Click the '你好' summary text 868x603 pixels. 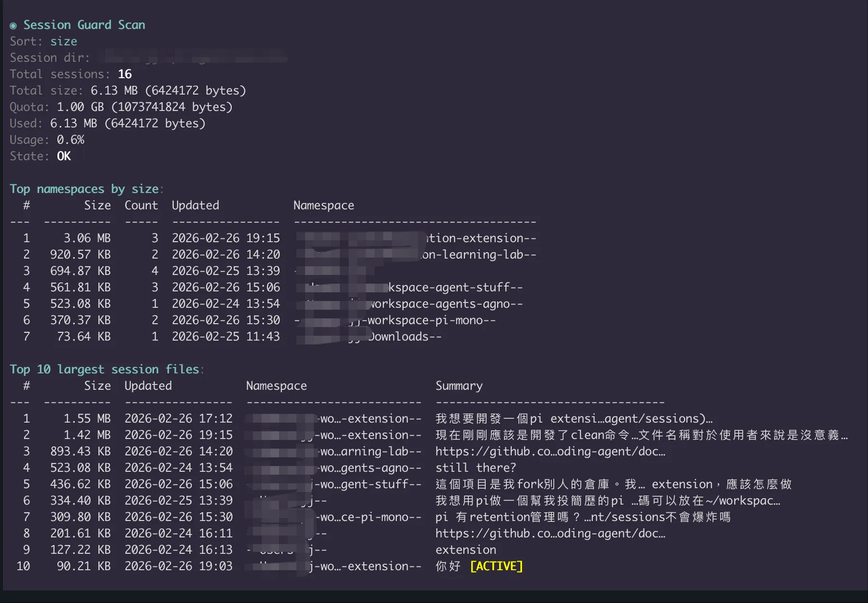[448, 566]
